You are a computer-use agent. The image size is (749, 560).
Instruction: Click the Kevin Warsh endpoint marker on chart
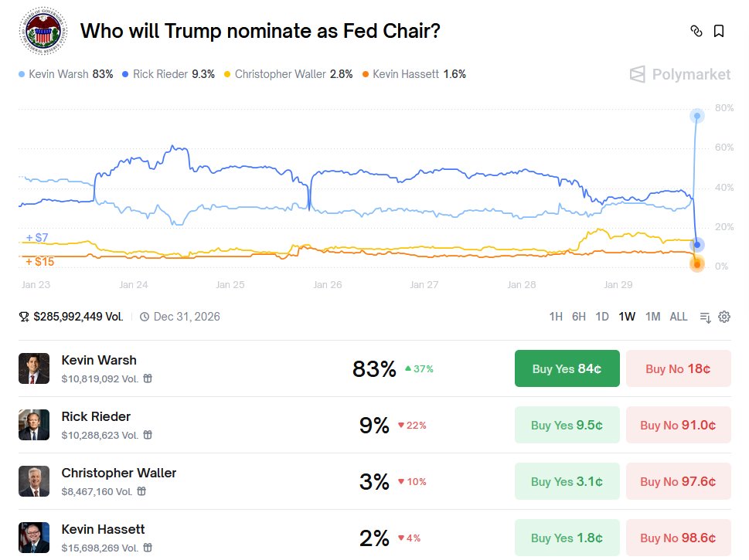click(x=697, y=117)
